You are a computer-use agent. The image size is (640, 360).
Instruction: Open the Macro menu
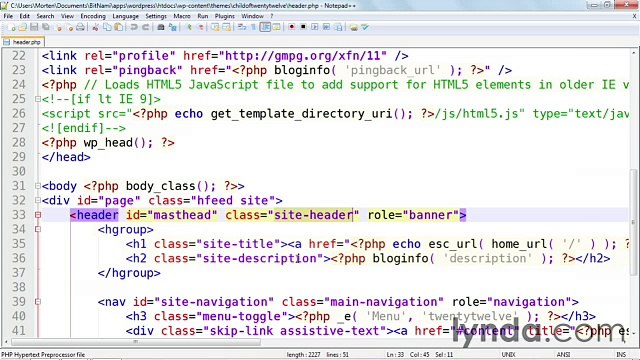click(x=182, y=16)
